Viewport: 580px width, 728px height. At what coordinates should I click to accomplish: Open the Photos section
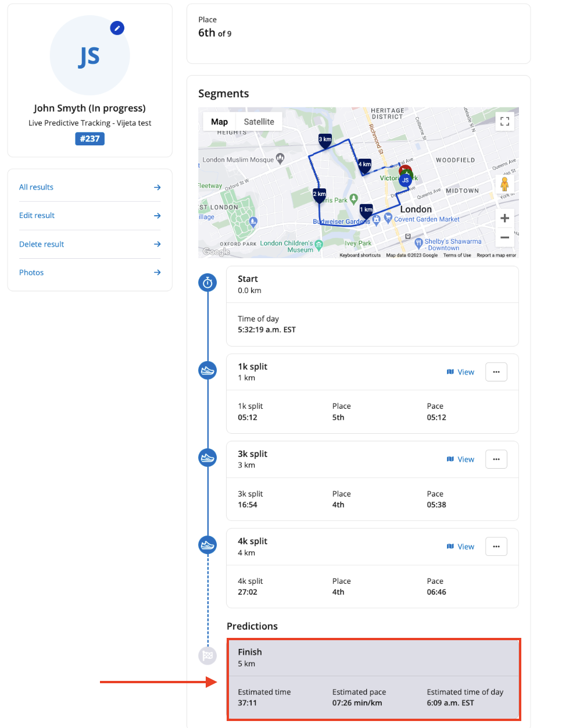pyautogui.click(x=89, y=273)
